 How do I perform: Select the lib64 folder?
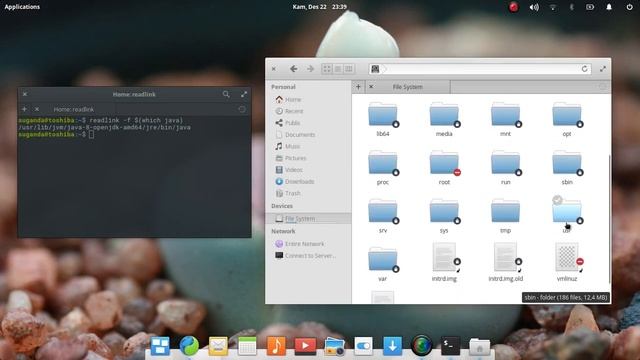[383, 119]
